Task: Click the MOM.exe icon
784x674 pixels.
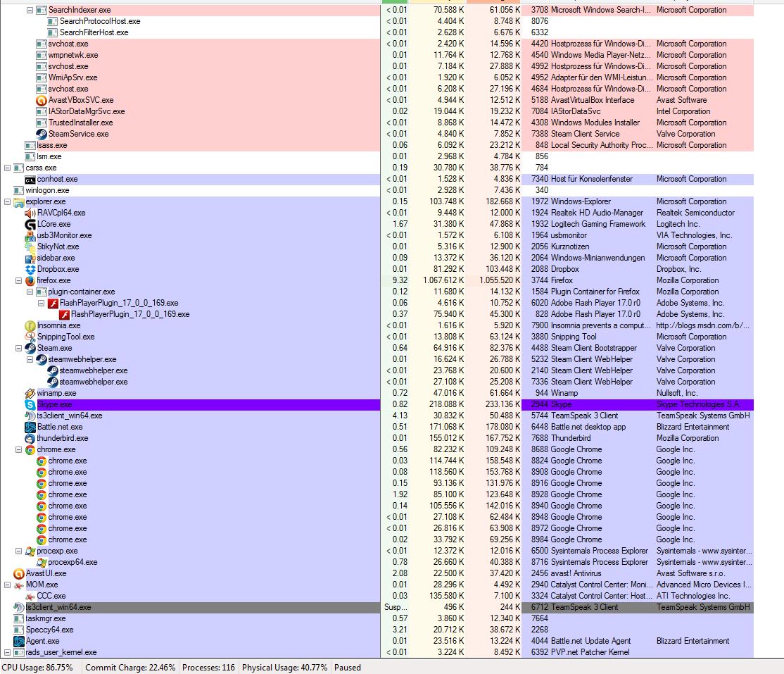Action: tap(19, 585)
